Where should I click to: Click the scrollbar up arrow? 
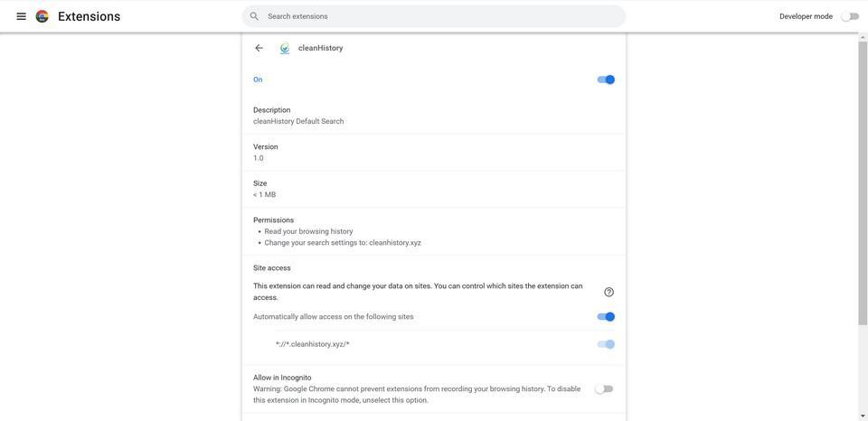(863, 37)
